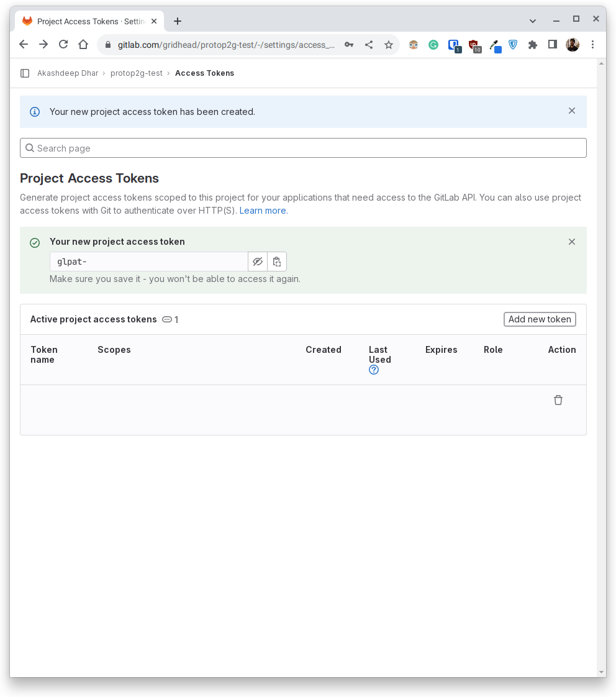Image resolution: width=616 pixels, height=697 pixels.
Task: Click the glpat- token text field
Action: pos(149,262)
